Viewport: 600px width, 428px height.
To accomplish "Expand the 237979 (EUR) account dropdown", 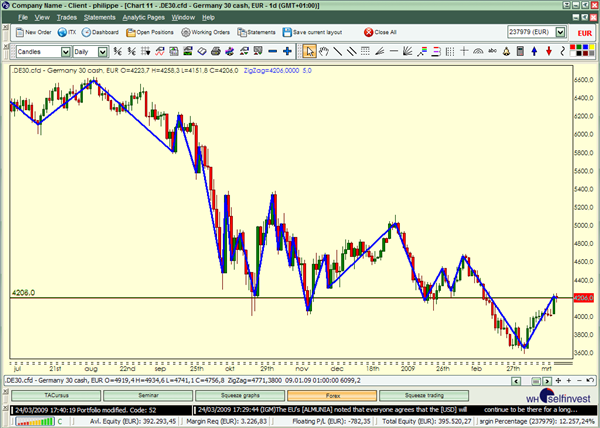I will [560, 32].
